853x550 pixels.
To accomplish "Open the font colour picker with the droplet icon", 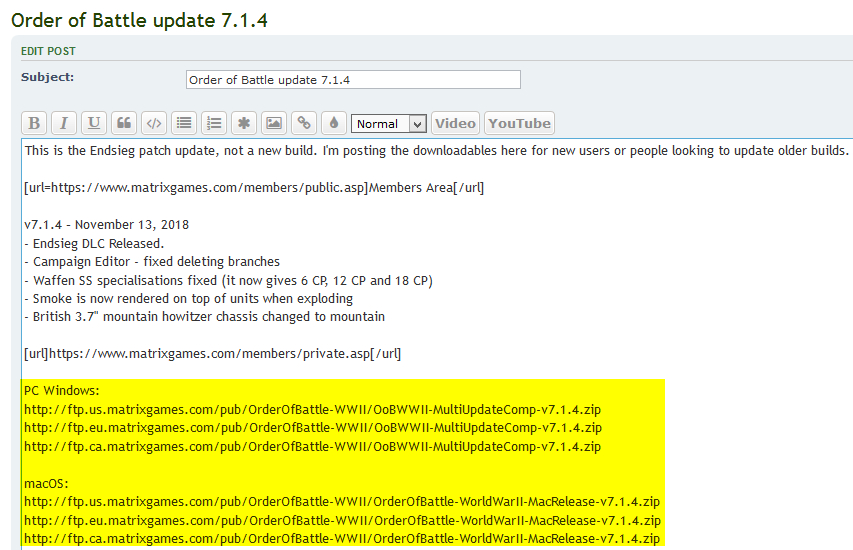I will tap(334, 123).
